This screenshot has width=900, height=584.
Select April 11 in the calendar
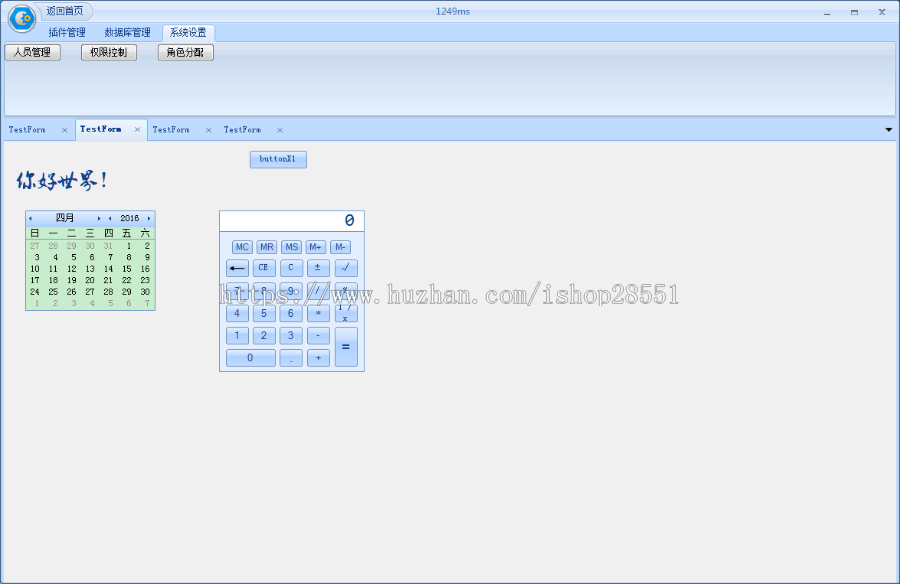(53, 269)
